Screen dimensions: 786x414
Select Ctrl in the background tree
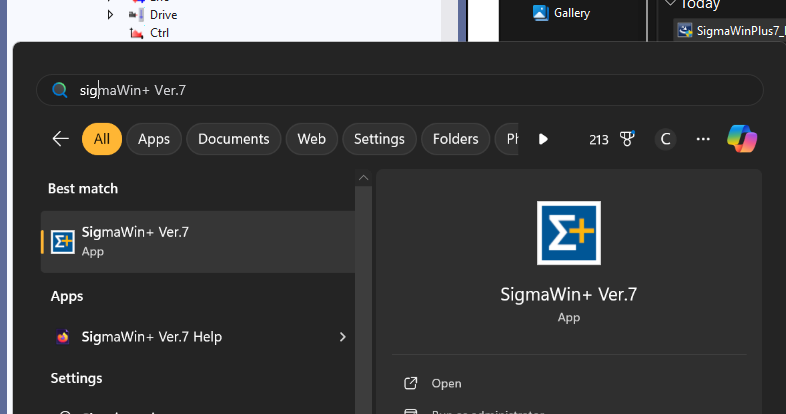(159, 33)
